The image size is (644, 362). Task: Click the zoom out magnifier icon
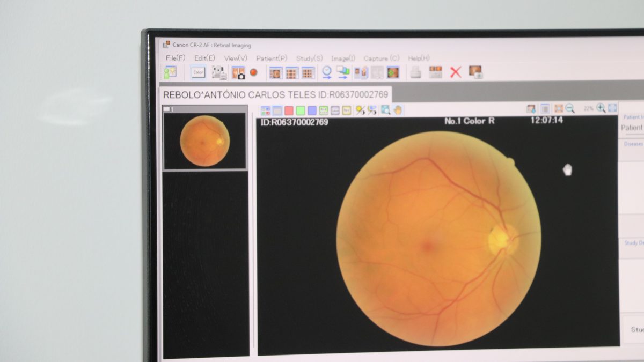coord(570,108)
